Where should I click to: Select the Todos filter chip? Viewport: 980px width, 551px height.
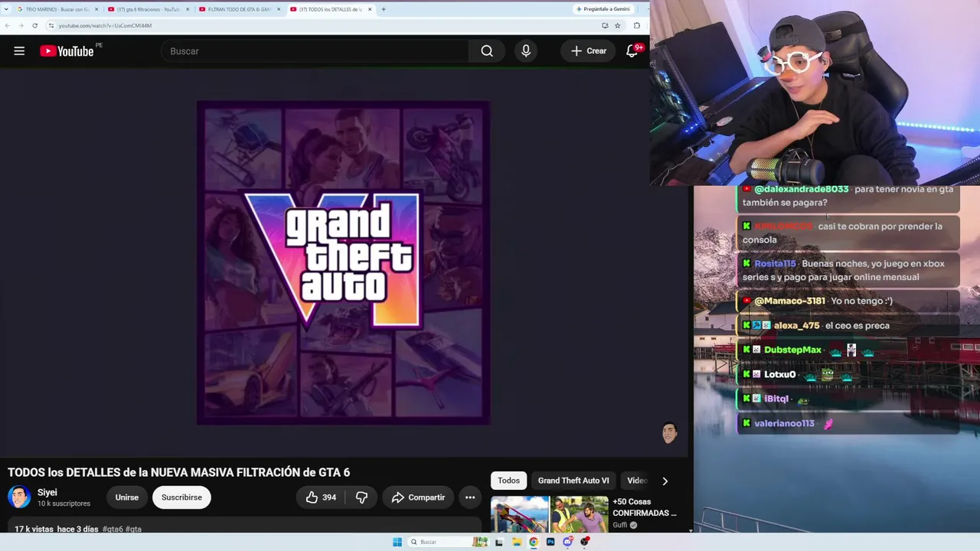508,481
